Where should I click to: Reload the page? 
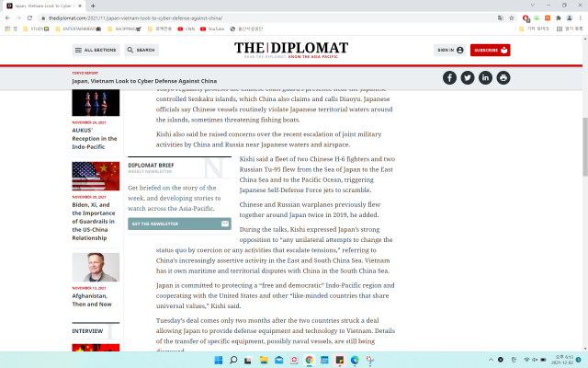tap(30, 17)
